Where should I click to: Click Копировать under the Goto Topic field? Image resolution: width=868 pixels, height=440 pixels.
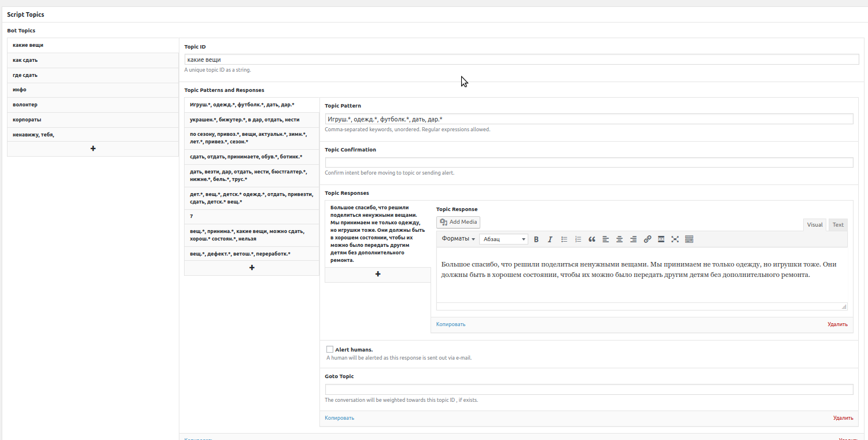[339, 418]
